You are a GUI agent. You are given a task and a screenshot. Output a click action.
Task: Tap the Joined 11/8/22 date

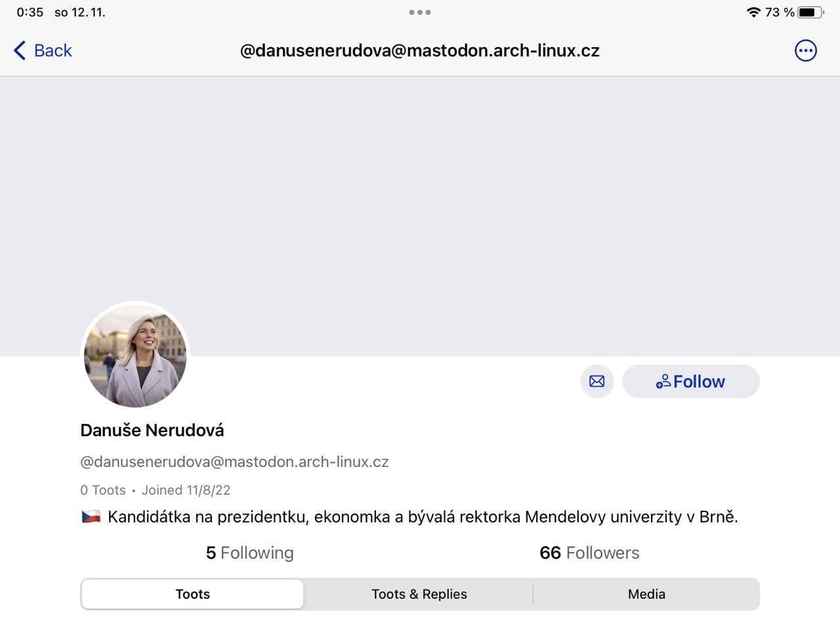186,490
